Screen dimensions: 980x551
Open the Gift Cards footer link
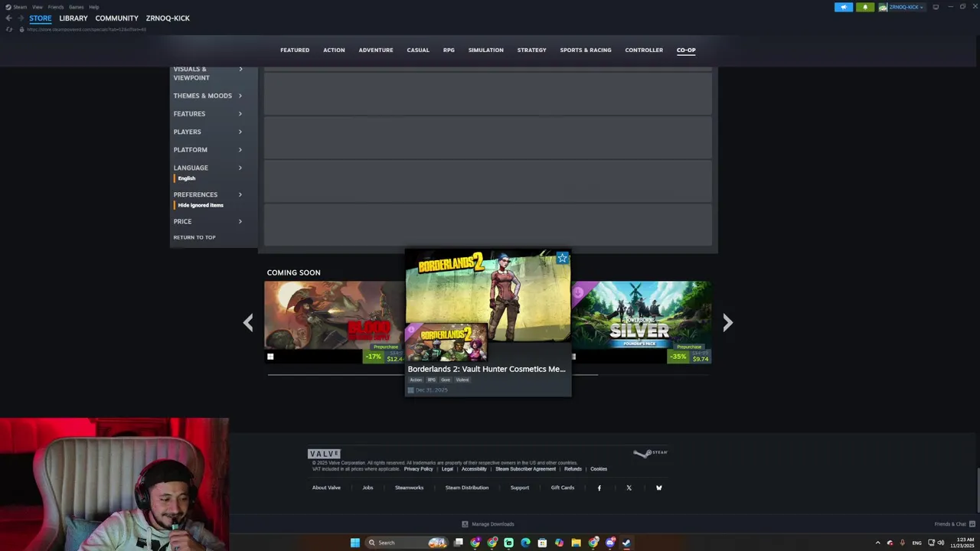(x=562, y=487)
